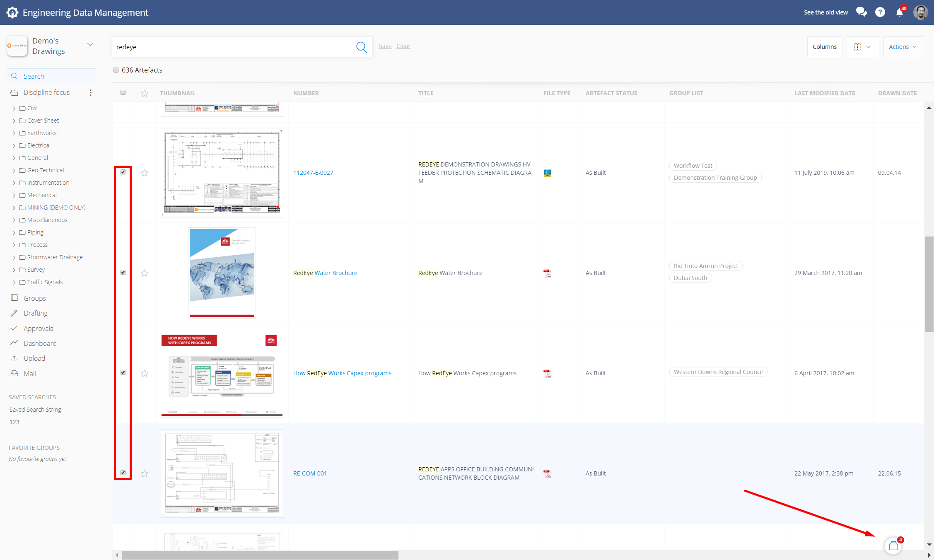Open the grid view layout dropdown

point(863,47)
